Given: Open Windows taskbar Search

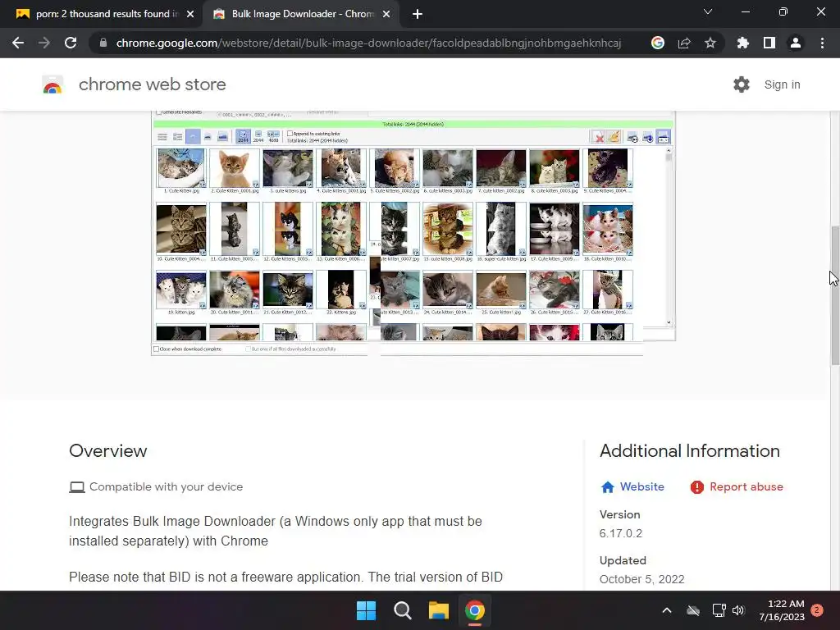Looking at the screenshot, I should coord(402,610).
